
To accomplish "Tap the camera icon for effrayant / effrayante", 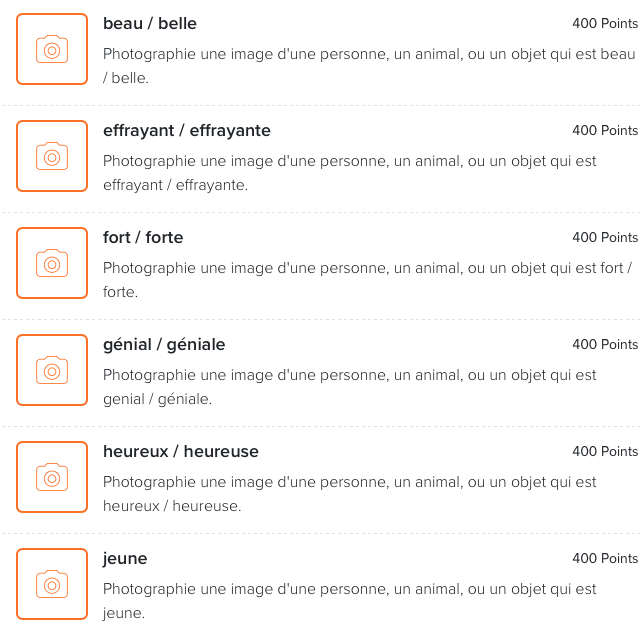I will pos(52,156).
